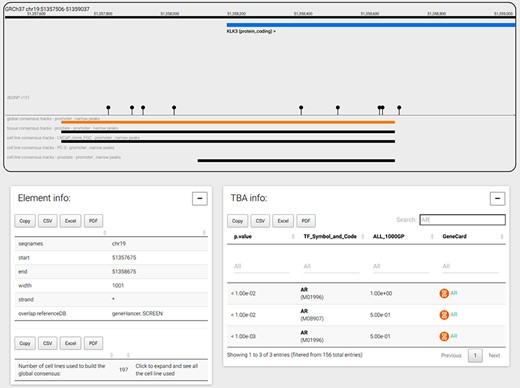Select the overlap.referenceDB value cell
Viewport: 520px width, 388px height.
pos(137,314)
